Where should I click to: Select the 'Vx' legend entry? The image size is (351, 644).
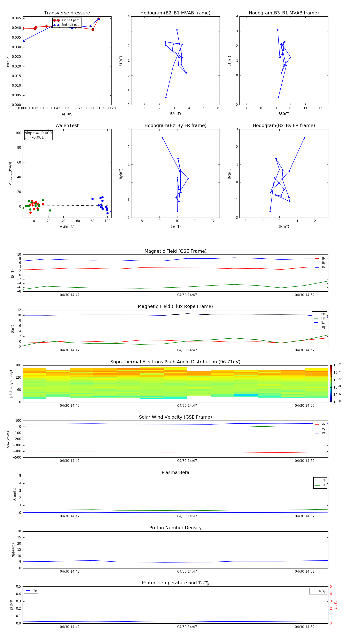click(x=320, y=424)
